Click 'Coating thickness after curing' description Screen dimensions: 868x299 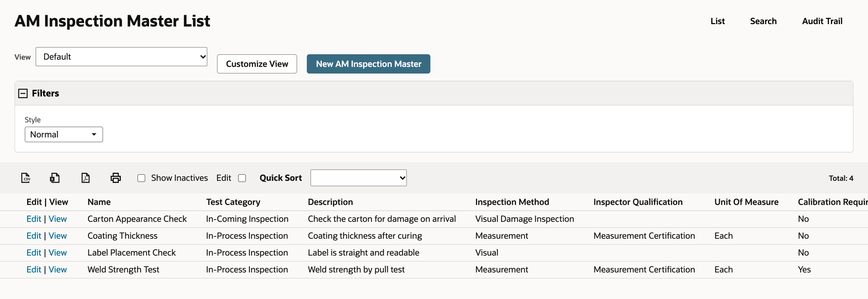[365, 236]
